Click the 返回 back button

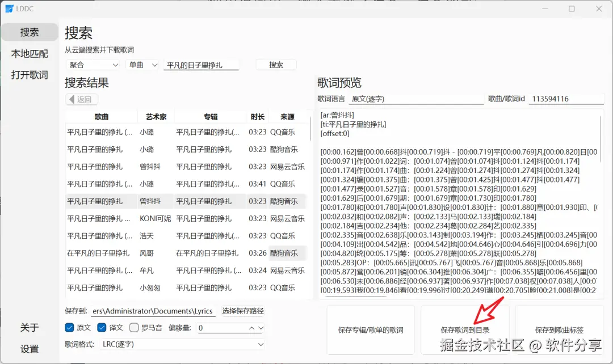tap(82, 99)
